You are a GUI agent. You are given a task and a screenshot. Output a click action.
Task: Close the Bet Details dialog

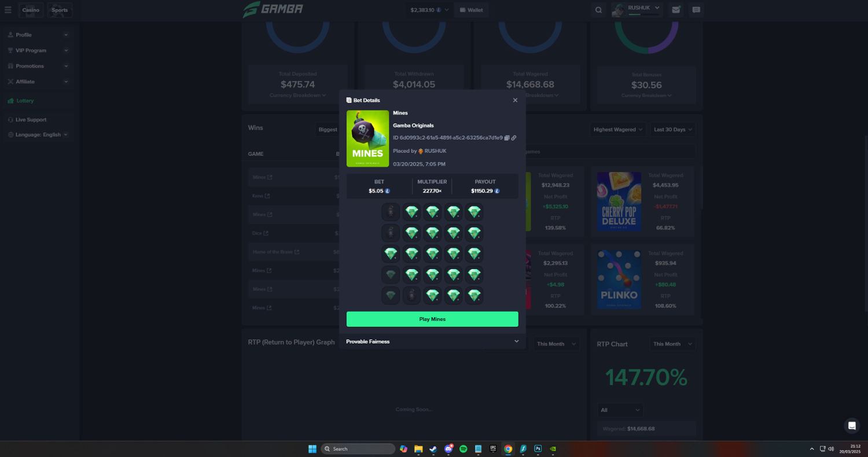tap(515, 100)
